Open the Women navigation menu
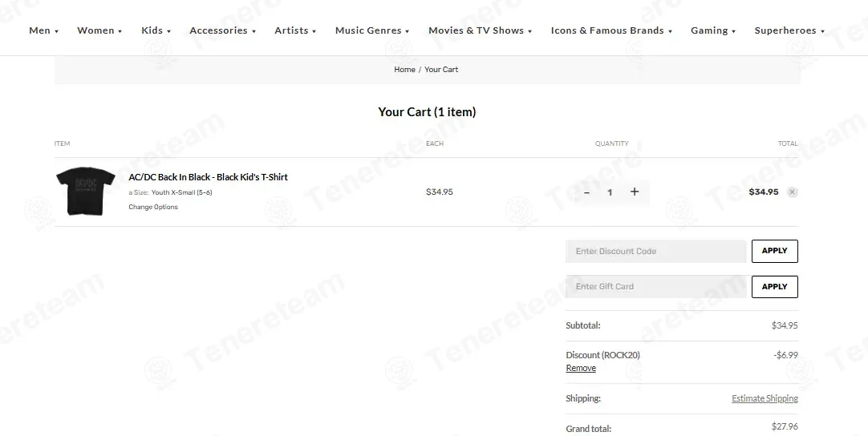Screen dimensions: 868x436 [x=99, y=30]
